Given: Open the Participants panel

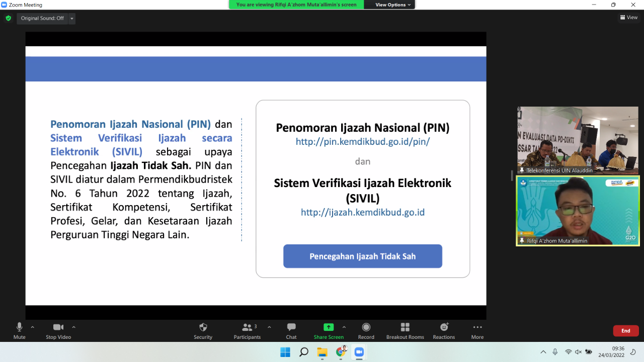Looking at the screenshot, I should (247, 327).
